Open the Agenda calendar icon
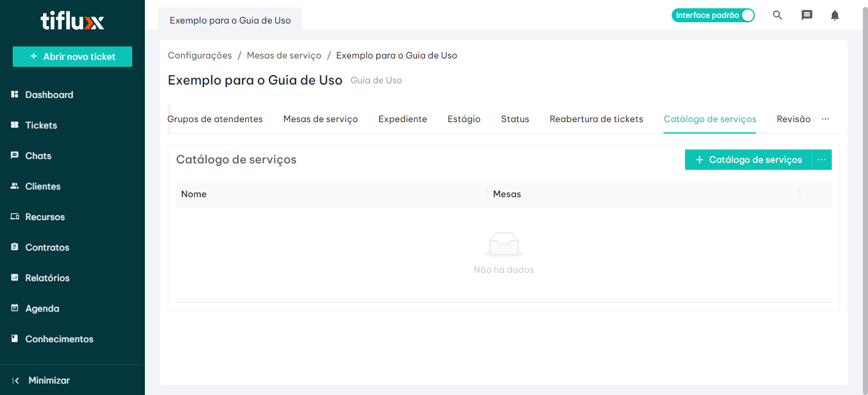This screenshot has height=395, width=868. [x=15, y=308]
